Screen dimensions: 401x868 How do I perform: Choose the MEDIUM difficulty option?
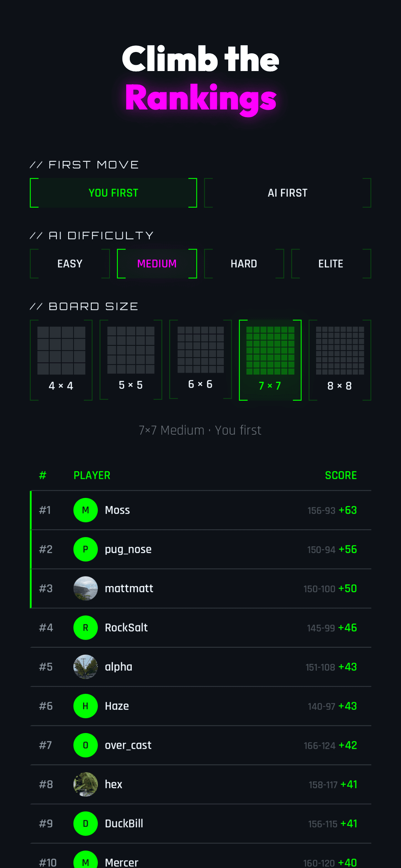[157, 263]
